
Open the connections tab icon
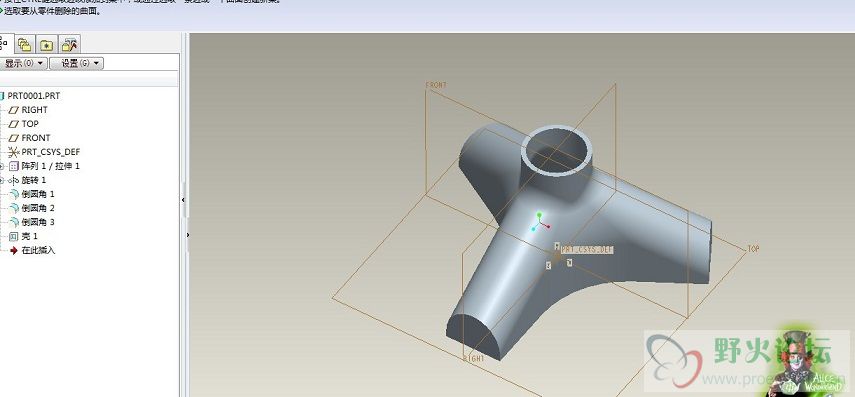(69, 45)
